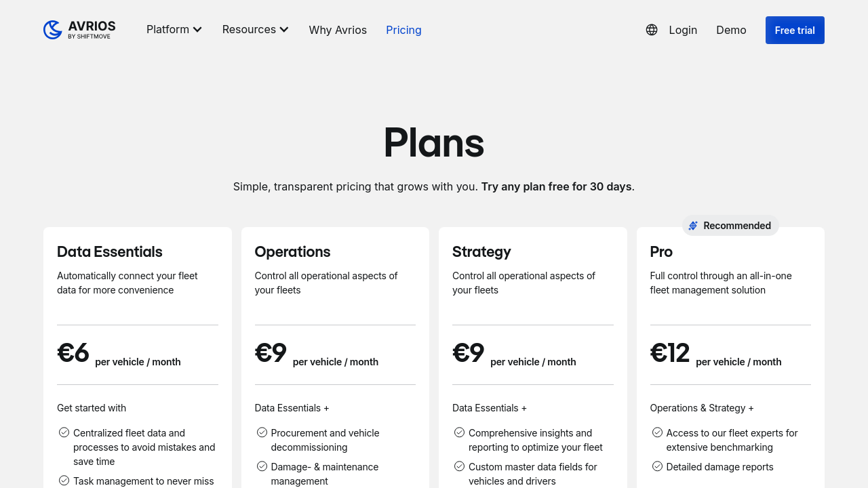
Task: Open the Platform navigation menu
Action: coord(167,30)
